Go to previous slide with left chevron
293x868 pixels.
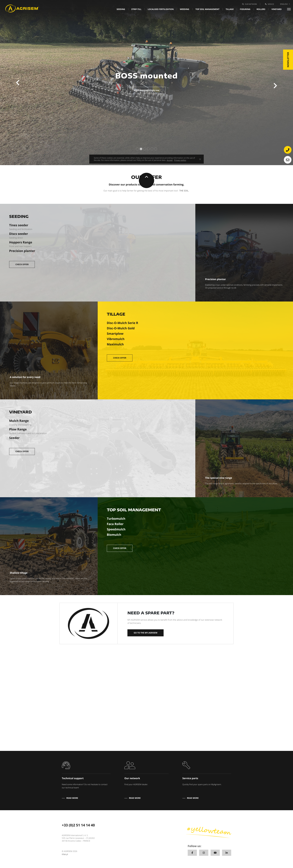coord(18,83)
